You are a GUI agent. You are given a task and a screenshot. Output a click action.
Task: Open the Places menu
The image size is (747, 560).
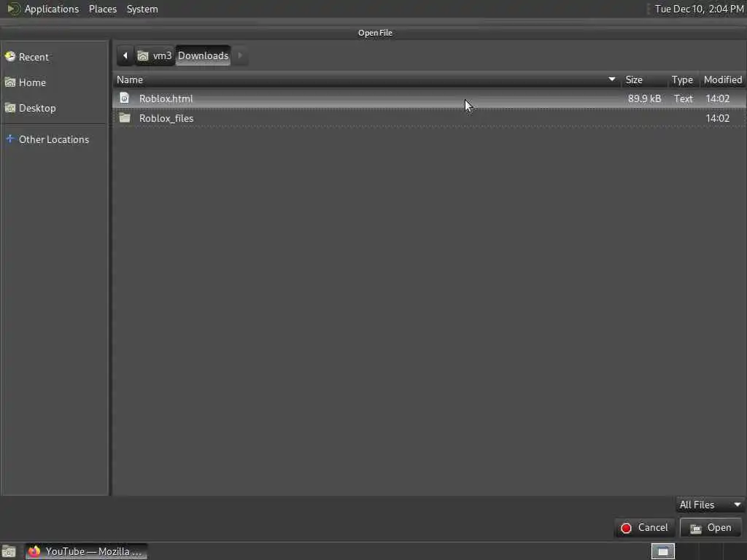[102, 9]
